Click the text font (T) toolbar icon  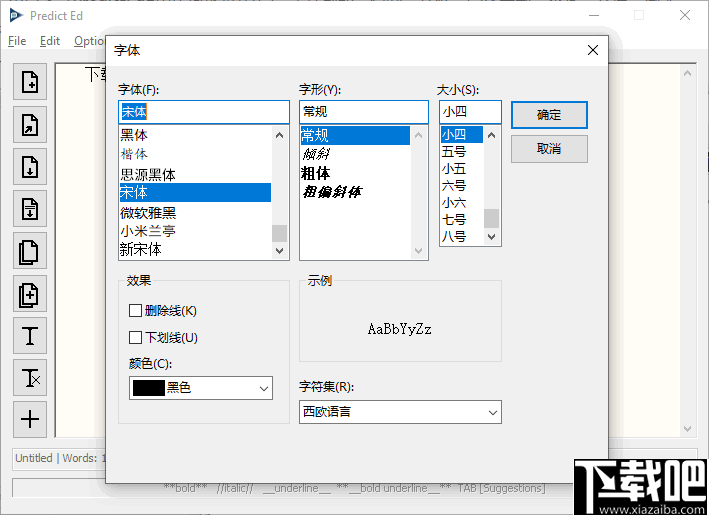[x=30, y=335]
